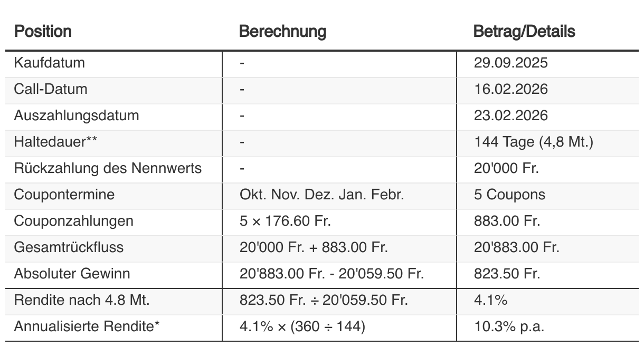Select the Rendite nach 4.8 Mt. label
The image size is (644, 347).
coord(82,300)
